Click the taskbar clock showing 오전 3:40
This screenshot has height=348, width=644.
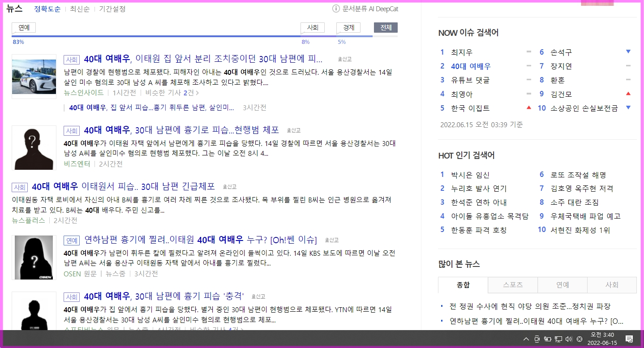602,339
